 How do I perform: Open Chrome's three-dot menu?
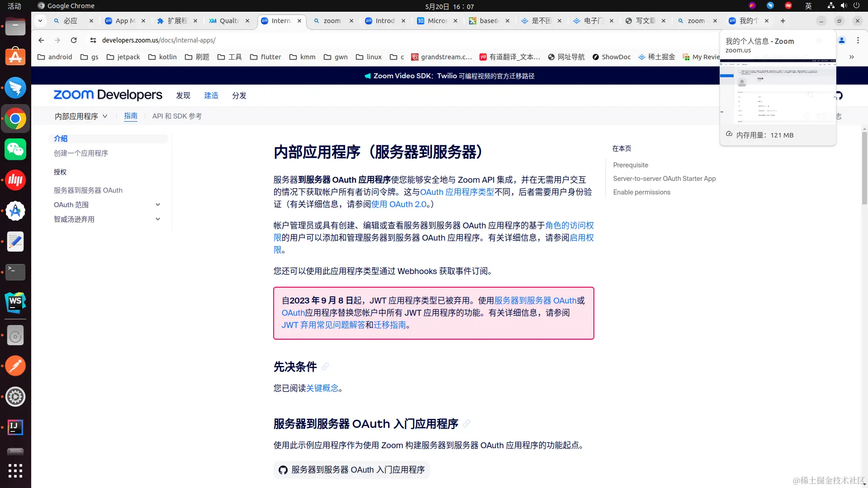[858, 40]
